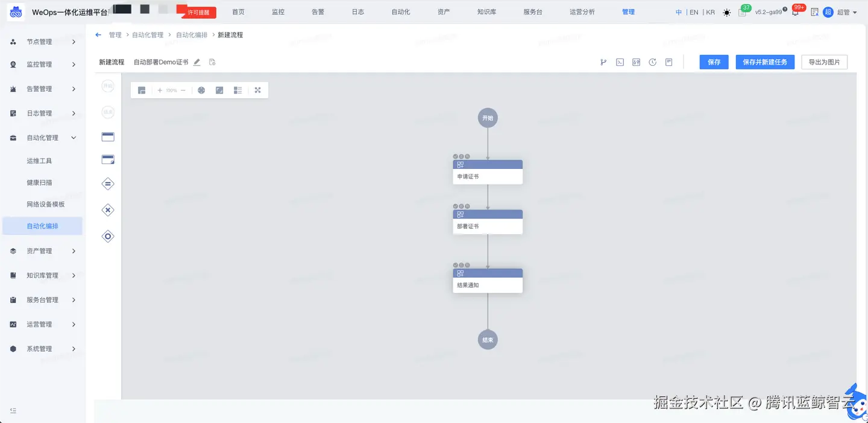Viewport: 868px width, 423px height.
Task: Edit the flow name with the pencil icon
Action: point(197,62)
